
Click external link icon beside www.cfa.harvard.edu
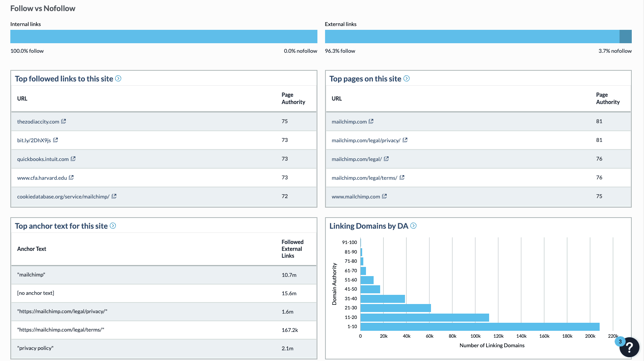[x=71, y=177]
